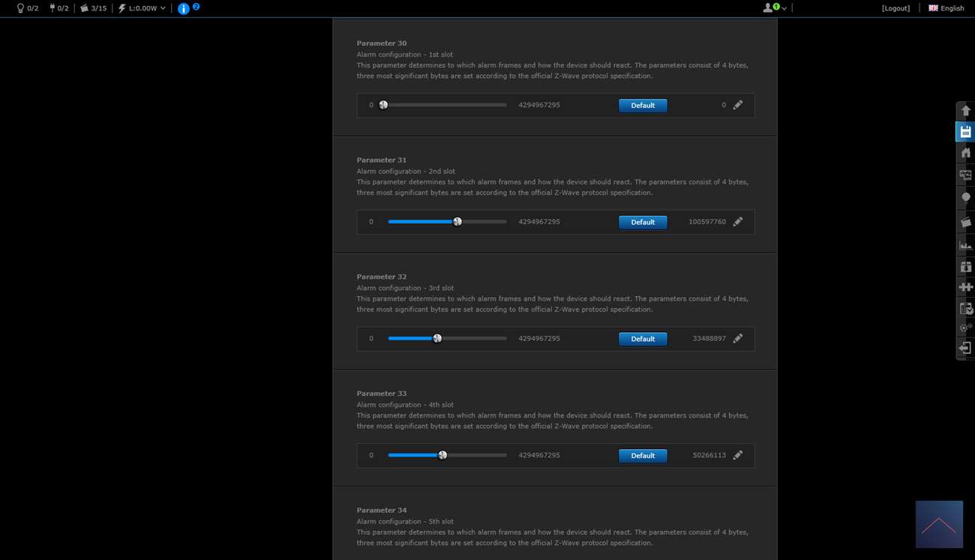Reset Parameter 32 with Default button
The image size is (975, 560).
[643, 339]
